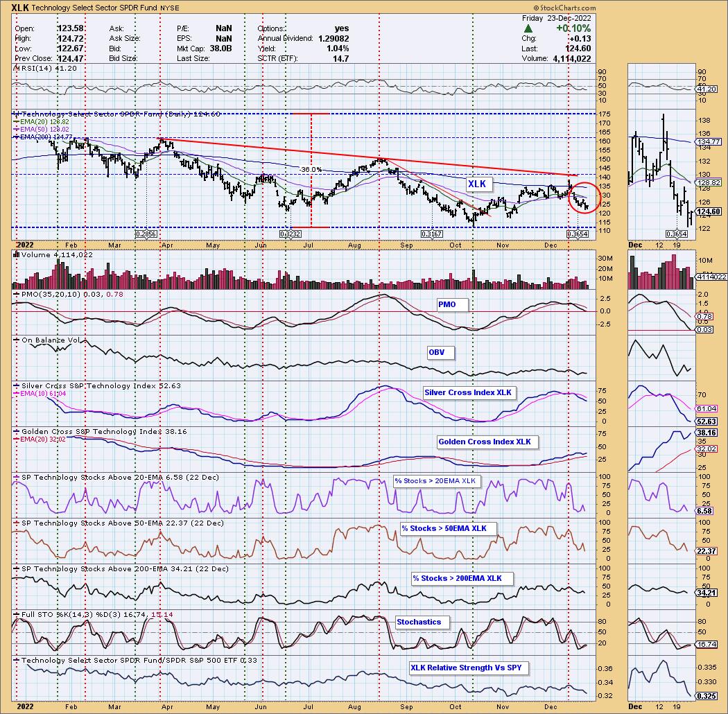
Task: Click the 0.325 relative strength value tag
Action: [707, 696]
